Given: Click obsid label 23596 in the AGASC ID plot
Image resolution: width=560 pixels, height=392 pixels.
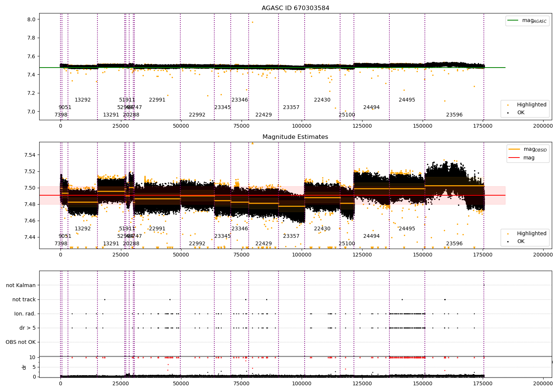Looking at the screenshot, I should [x=454, y=115].
